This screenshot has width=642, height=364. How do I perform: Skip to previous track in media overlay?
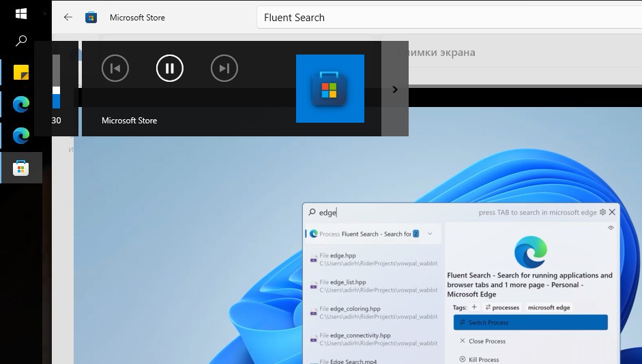pos(115,68)
